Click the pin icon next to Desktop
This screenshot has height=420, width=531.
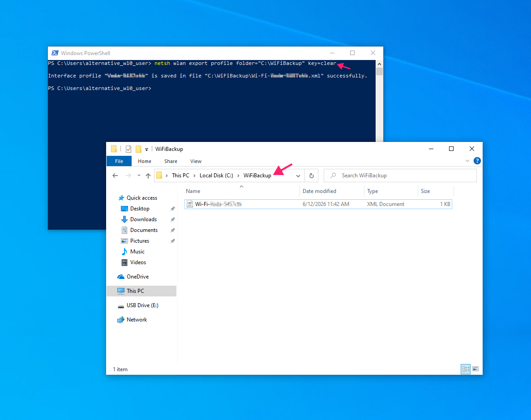172,209
